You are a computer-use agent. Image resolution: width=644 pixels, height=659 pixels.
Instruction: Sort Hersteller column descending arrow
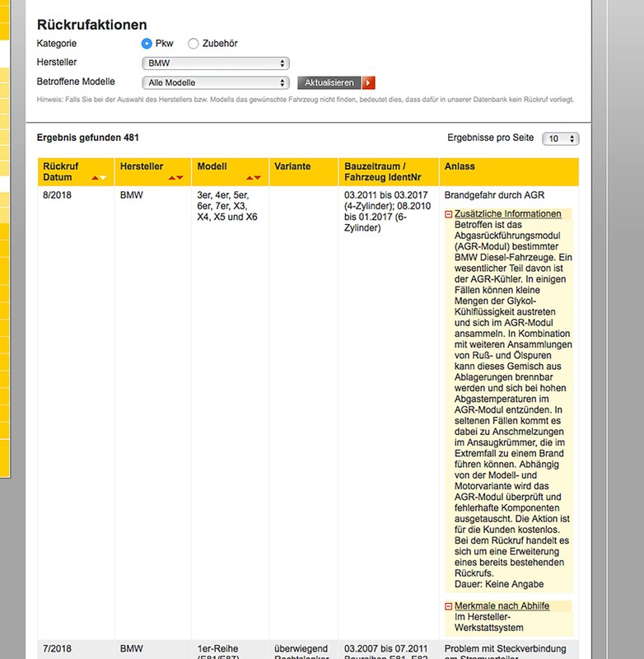pos(180,178)
